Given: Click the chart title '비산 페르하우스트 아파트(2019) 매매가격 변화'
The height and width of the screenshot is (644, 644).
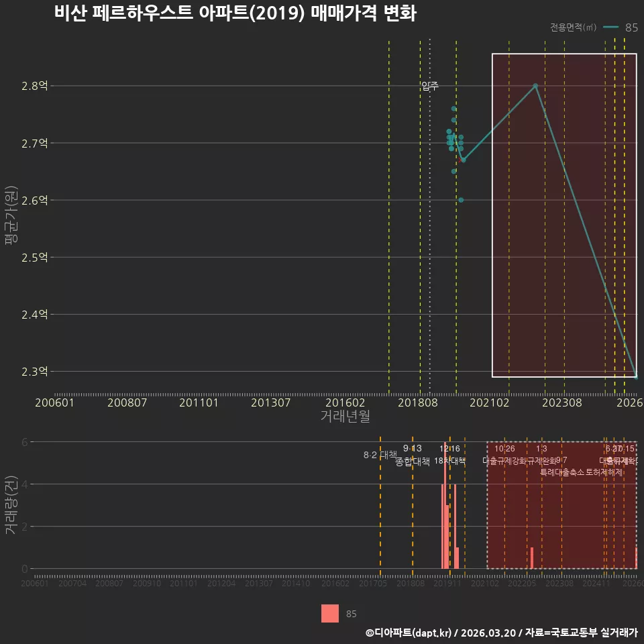Looking at the screenshot, I should [x=235, y=13].
